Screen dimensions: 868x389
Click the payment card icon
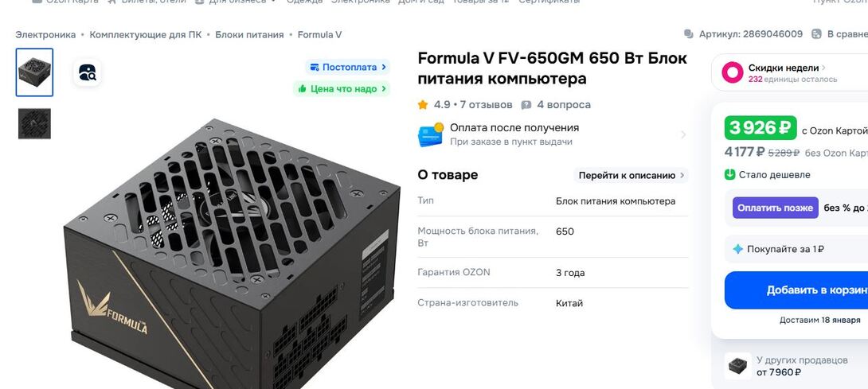tap(431, 134)
